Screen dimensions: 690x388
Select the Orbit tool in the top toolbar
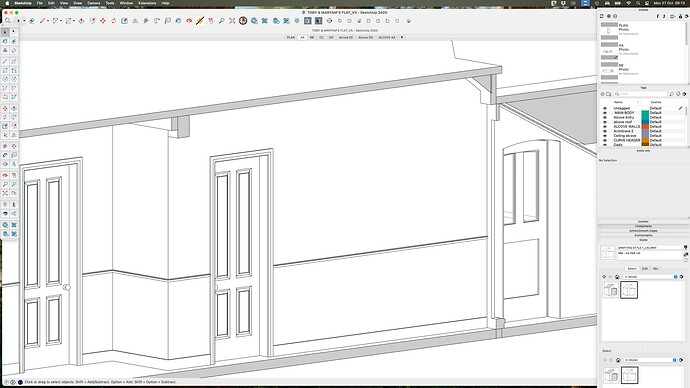click(x=189, y=21)
